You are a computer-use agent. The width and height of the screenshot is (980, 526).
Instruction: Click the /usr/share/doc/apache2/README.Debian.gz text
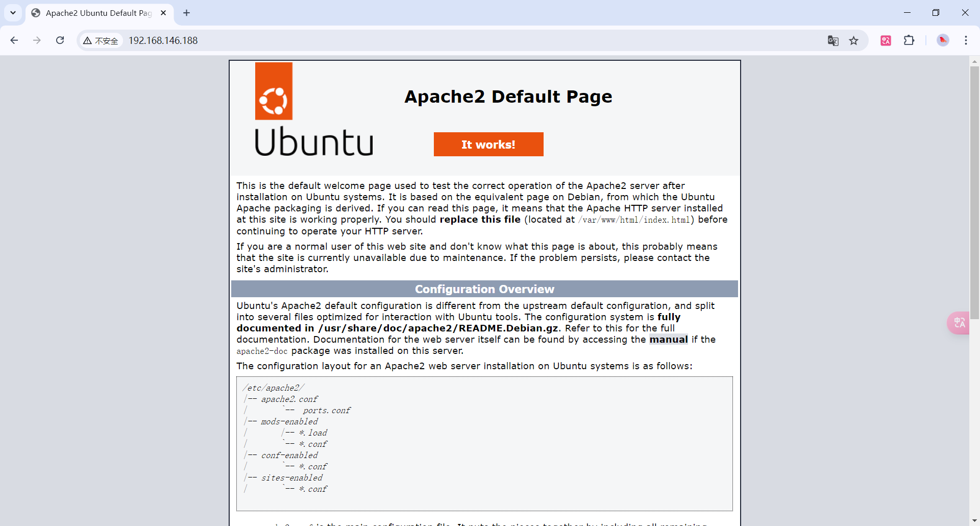coord(438,328)
